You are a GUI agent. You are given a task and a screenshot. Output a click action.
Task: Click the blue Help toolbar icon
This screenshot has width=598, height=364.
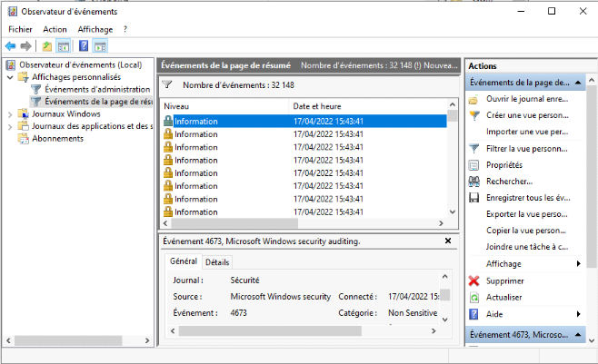pos(83,46)
